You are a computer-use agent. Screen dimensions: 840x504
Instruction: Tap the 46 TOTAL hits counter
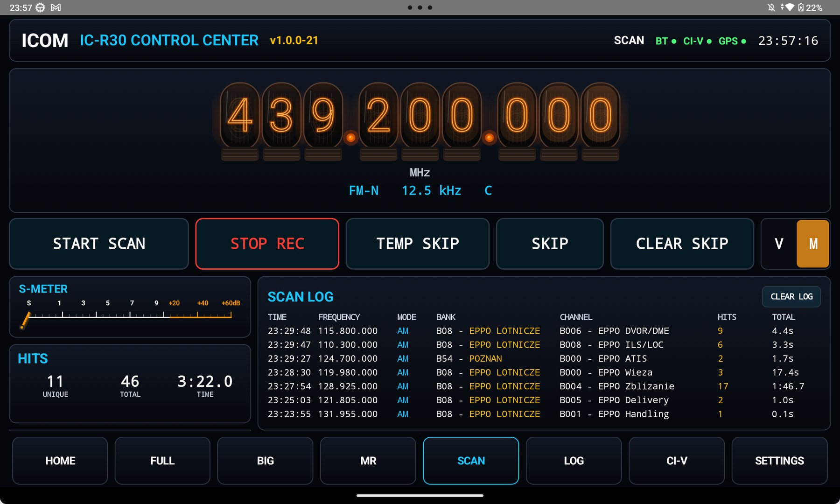pyautogui.click(x=130, y=386)
